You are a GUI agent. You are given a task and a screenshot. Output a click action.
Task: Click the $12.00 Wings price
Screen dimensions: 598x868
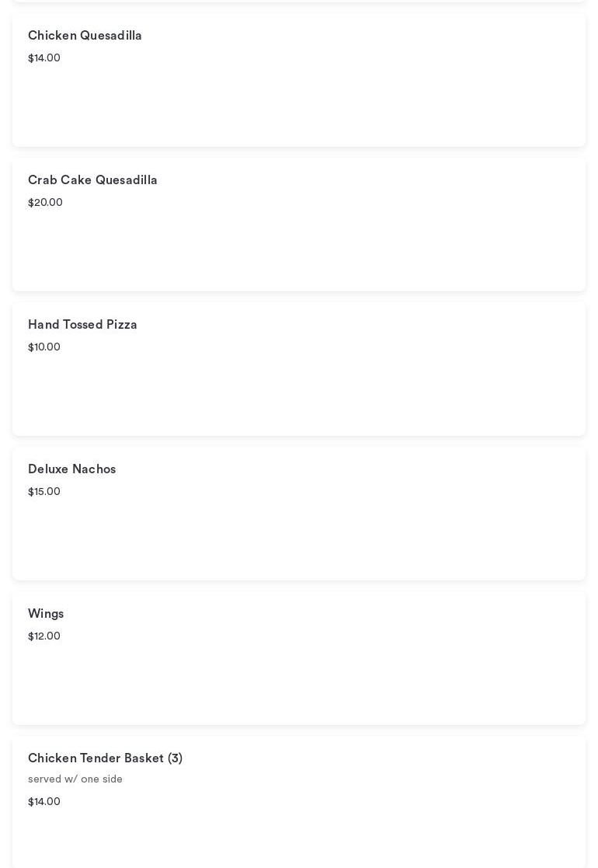pos(44,636)
